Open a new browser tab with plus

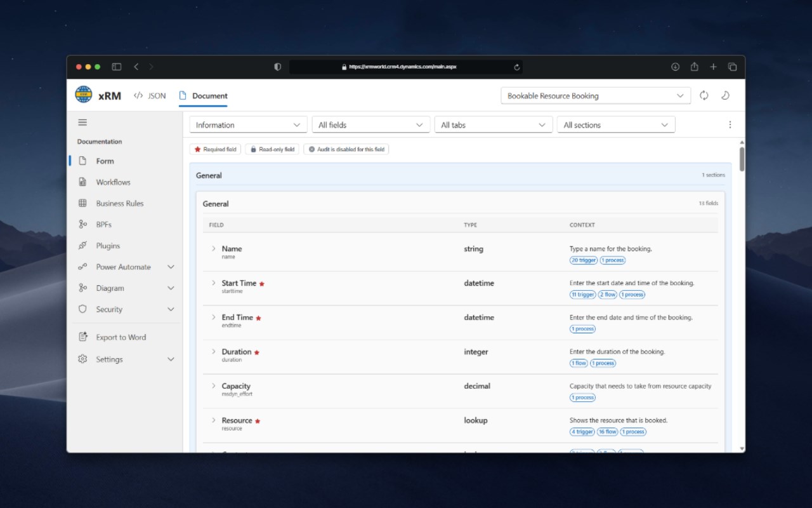pos(713,67)
